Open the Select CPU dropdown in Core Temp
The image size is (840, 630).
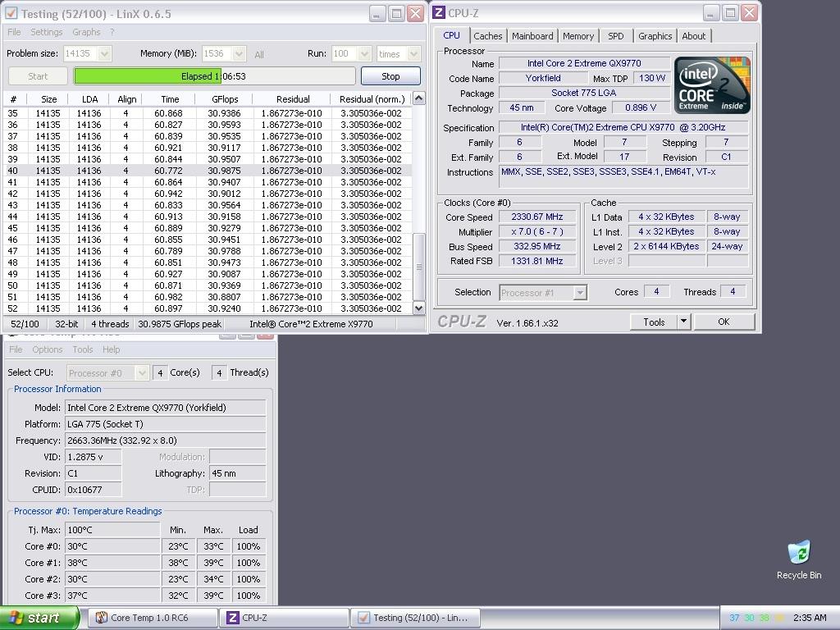[x=141, y=373]
